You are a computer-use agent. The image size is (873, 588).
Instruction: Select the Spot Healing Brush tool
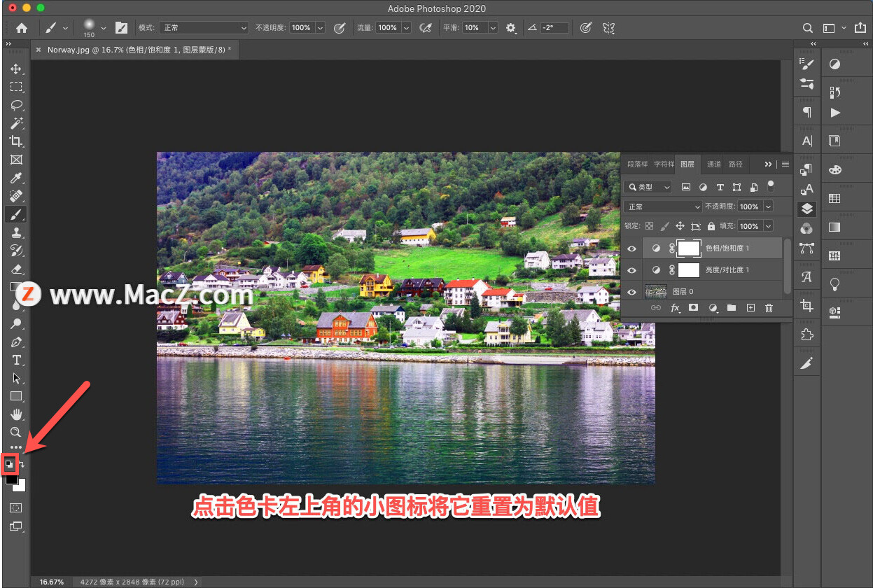point(15,196)
